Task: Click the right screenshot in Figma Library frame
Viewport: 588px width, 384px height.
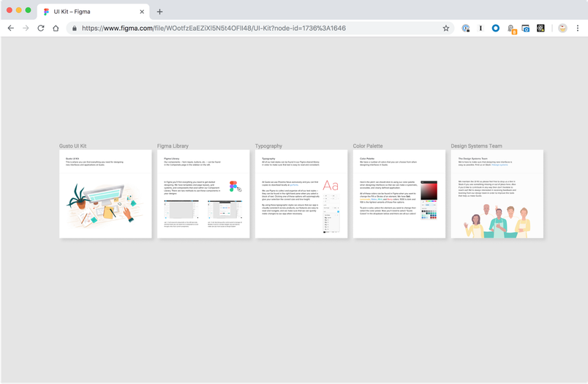Action: (x=225, y=210)
